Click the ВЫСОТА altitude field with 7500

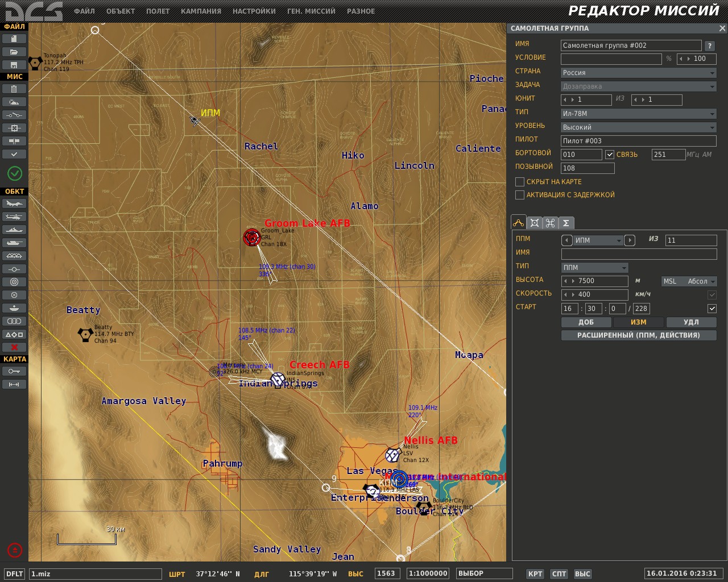[595, 281]
